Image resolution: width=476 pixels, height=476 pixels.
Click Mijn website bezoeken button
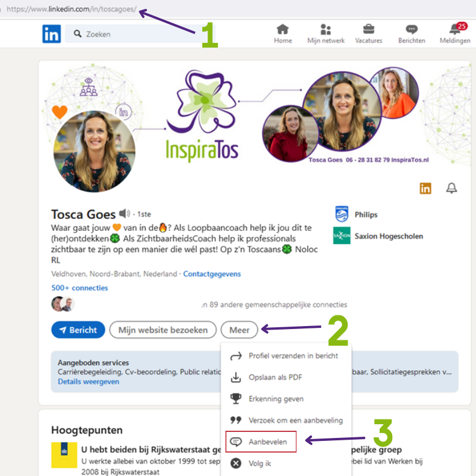(162, 330)
